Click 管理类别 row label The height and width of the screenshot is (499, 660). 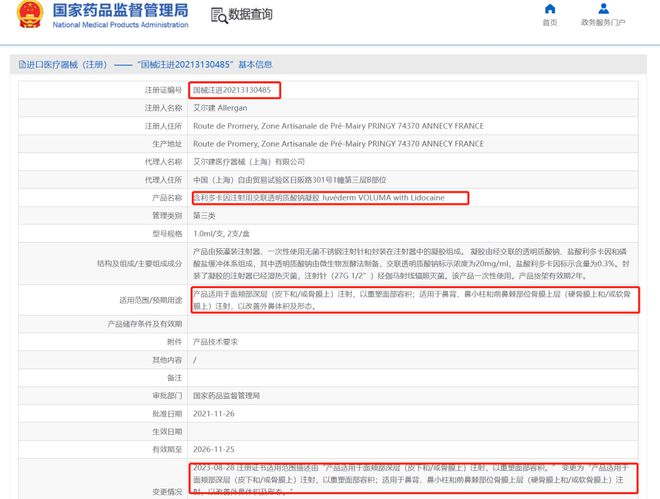pos(167,216)
